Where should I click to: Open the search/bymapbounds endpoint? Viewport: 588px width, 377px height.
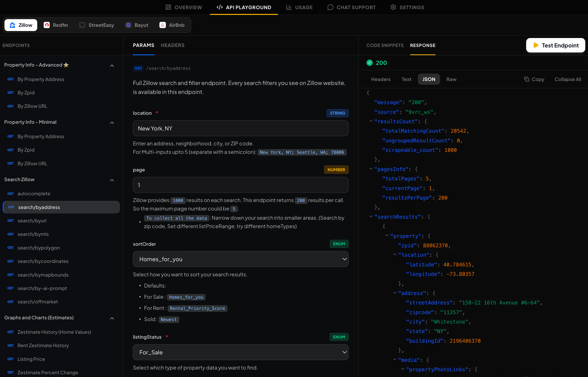pyautogui.click(x=61, y=275)
